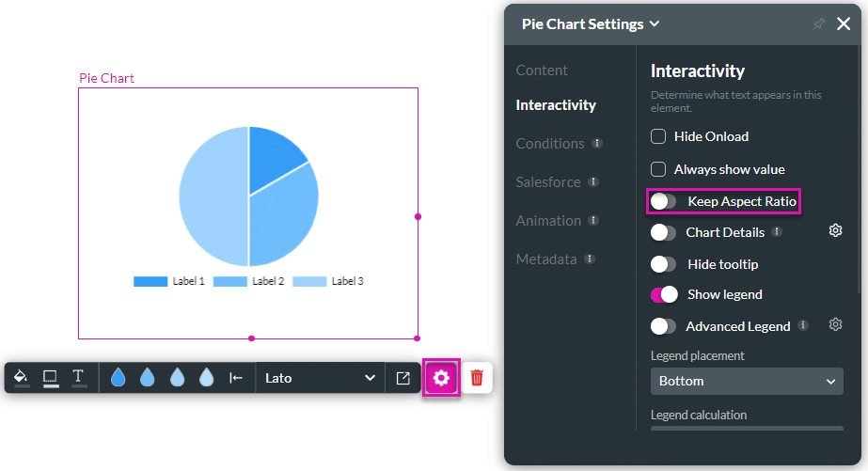Viewport: 868px width, 471px height.
Task: Click the Label 1 legend entry
Action: click(x=169, y=281)
